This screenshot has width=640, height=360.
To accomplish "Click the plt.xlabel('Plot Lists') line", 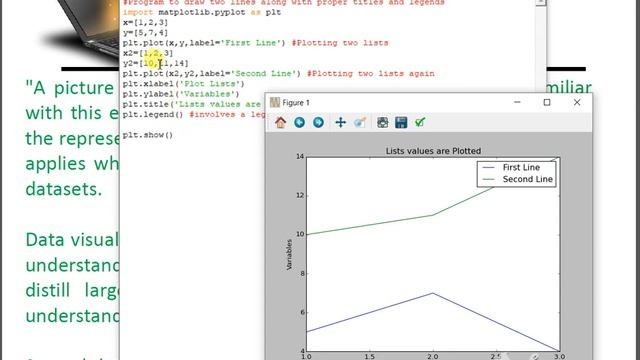I will [x=183, y=84].
